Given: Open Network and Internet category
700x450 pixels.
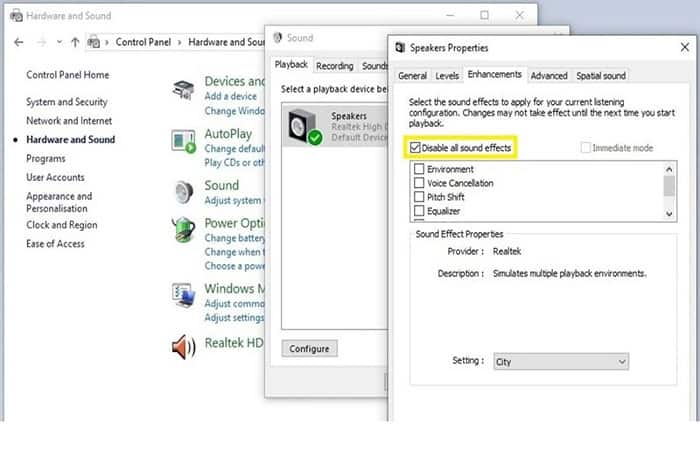Looking at the screenshot, I should coord(69,121).
